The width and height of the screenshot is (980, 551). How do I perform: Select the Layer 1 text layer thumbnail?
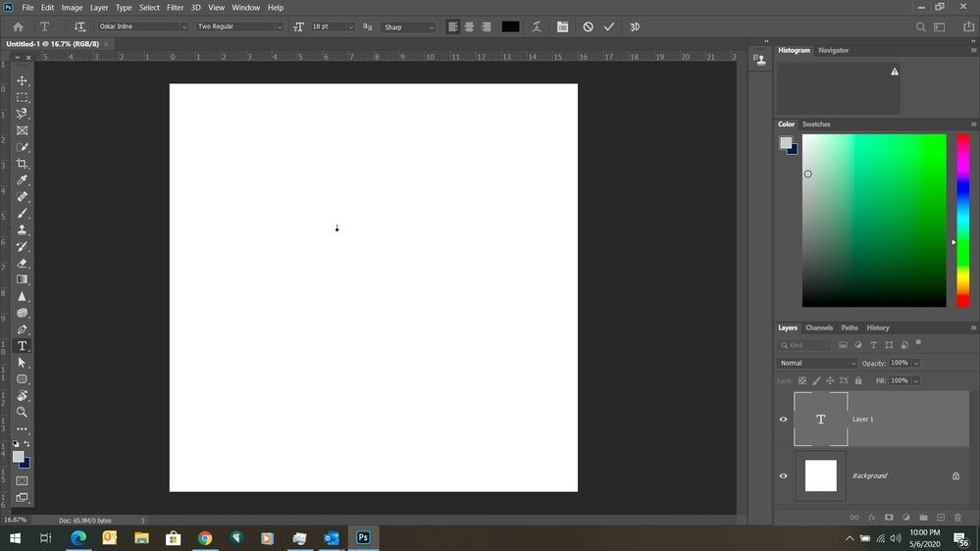pos(821,420)
